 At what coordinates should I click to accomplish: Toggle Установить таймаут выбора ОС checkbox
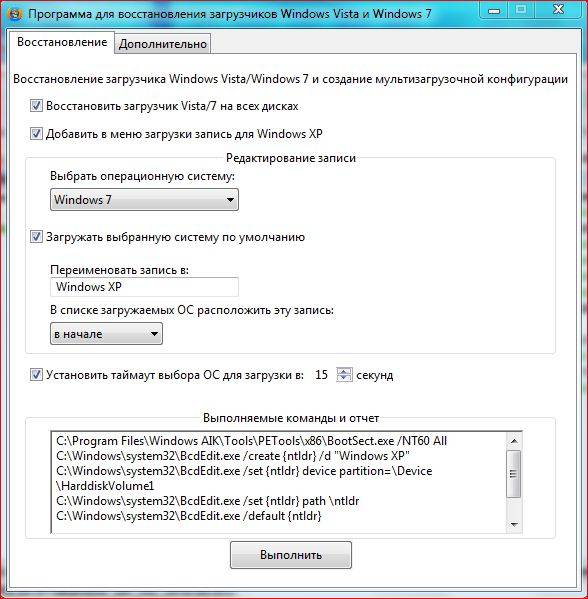36,375
